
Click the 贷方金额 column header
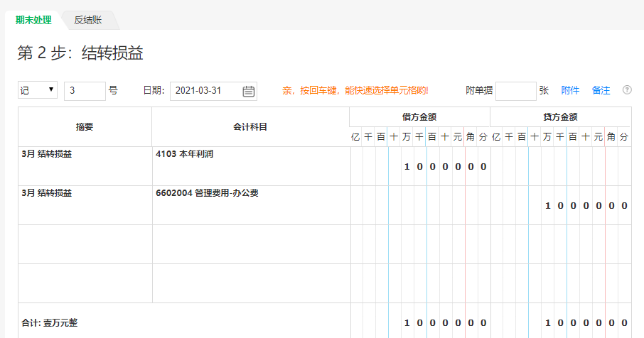[560, 117]
